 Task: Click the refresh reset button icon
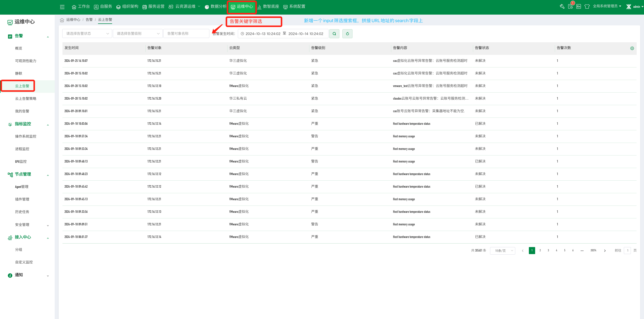(x=347, y=34)
